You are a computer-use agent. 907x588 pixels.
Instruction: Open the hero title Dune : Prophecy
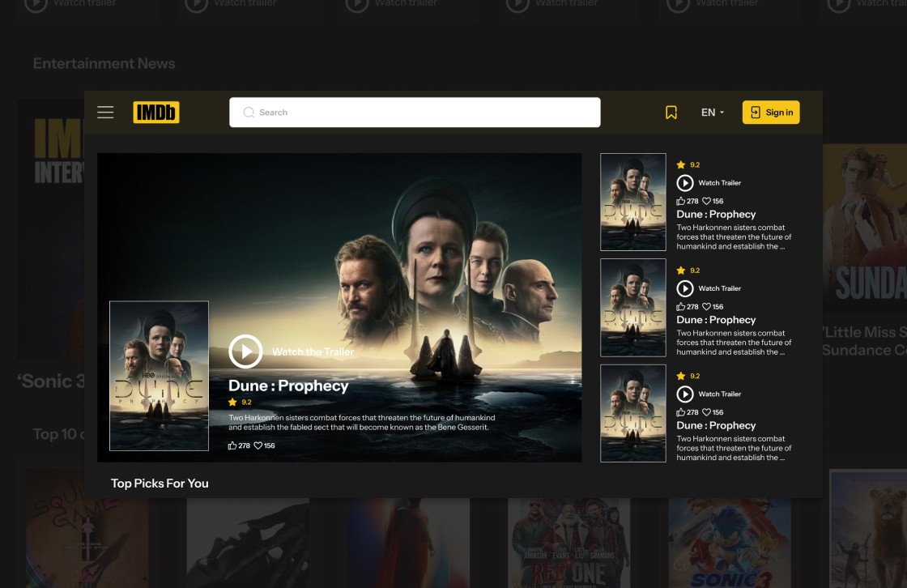tap(288, 386)
